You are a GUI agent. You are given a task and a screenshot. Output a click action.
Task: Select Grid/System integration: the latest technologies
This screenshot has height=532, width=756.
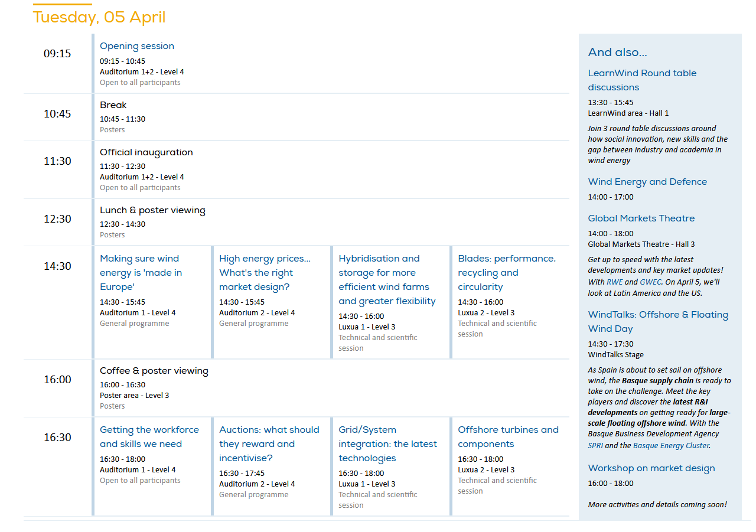point(388,444)
